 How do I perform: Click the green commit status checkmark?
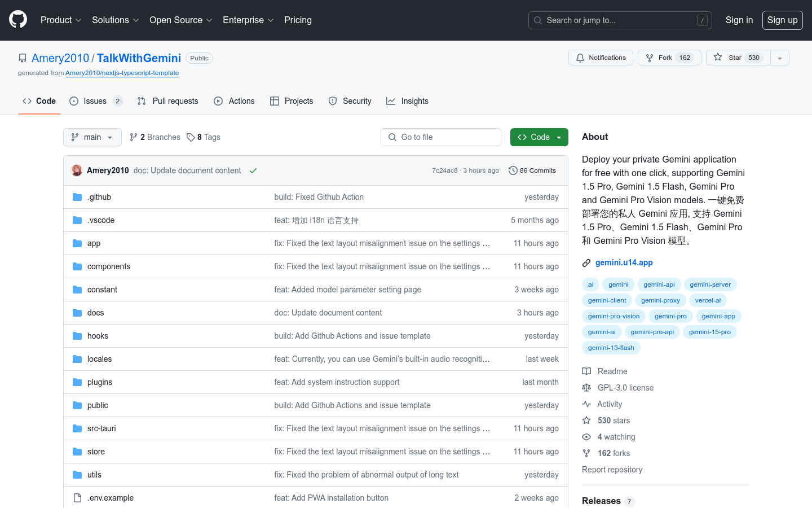[253, 170]
